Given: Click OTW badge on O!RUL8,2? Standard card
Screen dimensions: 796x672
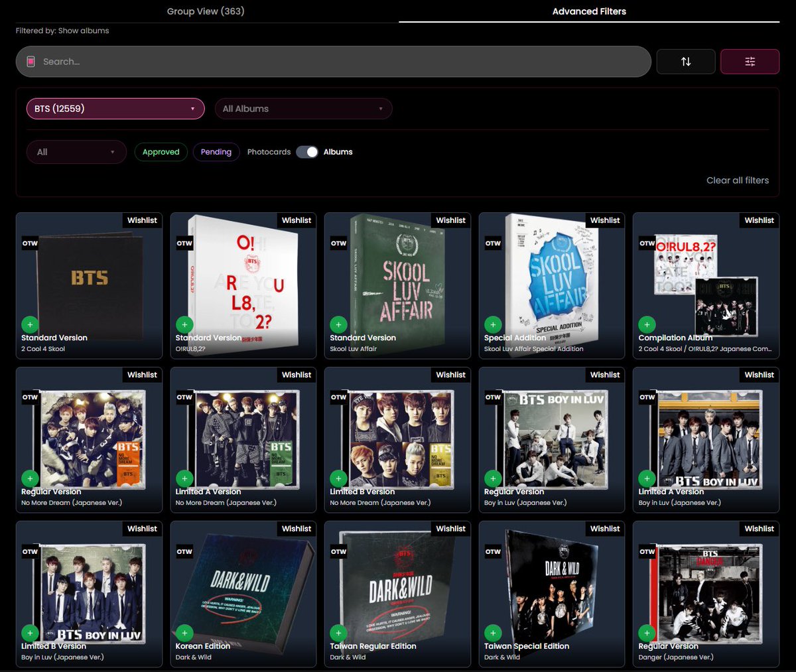Looking at the screenshot, I should click(x=184, y=243).
